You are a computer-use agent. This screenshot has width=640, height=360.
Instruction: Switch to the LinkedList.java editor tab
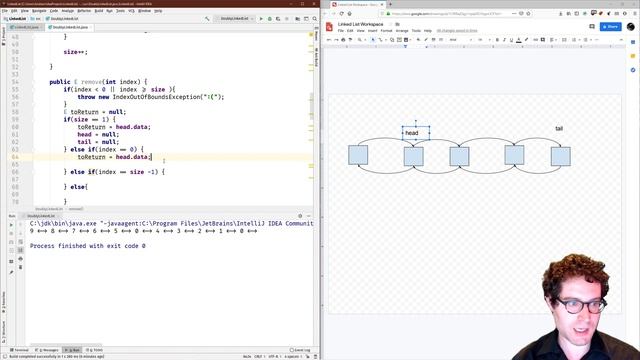tap(25, 27)
